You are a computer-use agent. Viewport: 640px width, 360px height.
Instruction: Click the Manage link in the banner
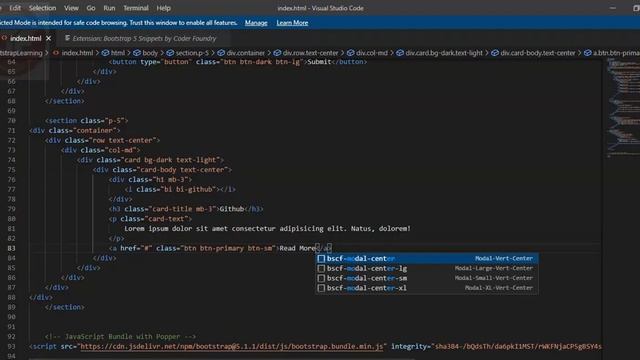point(256,23)
